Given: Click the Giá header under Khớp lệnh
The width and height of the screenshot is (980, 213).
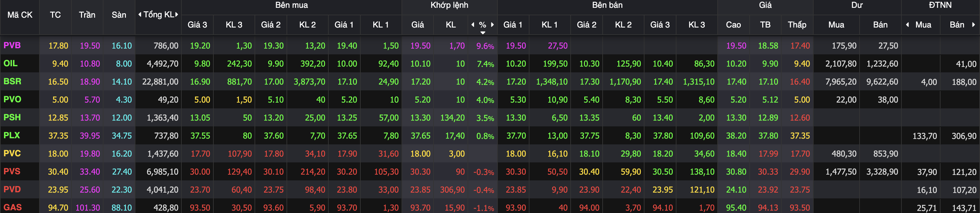Looking at the screenshot, I should point(417,25).
